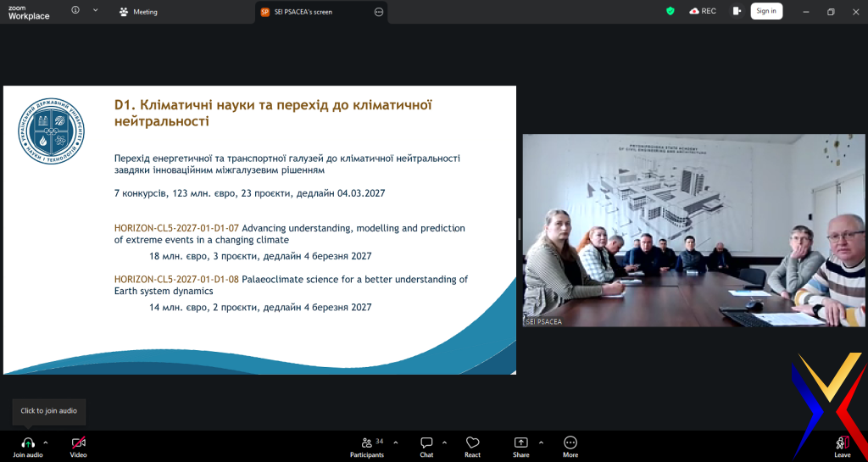Open the Participants panel
Screen dimensions: 868x462
pos(368,443)
